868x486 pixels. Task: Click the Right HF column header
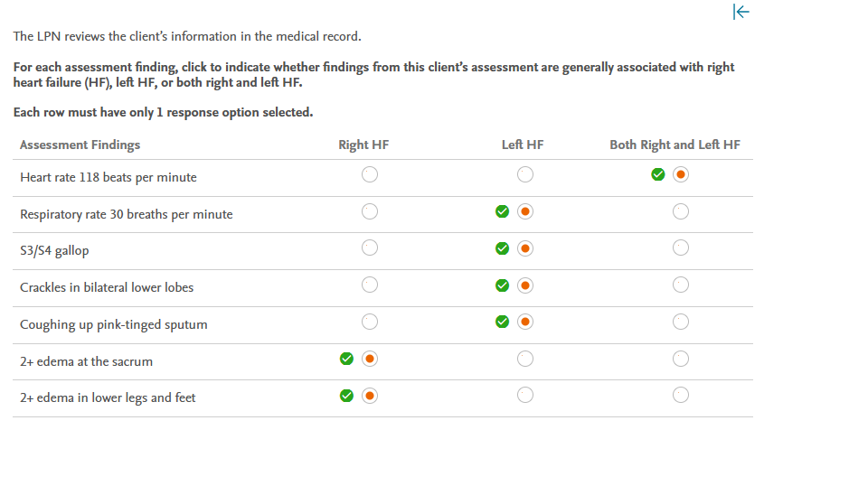[363, 145]
